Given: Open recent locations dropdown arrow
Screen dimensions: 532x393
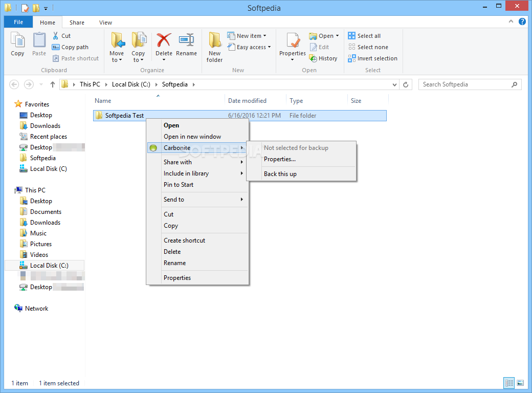Looking at the screenshot, I should pyautogui.click(x=41, y=84).
